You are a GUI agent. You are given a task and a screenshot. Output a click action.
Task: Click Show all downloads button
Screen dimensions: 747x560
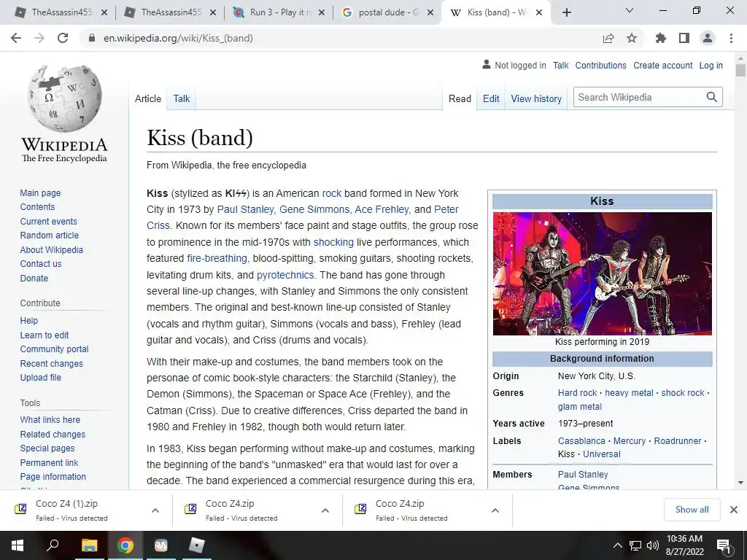click(692, 510)
